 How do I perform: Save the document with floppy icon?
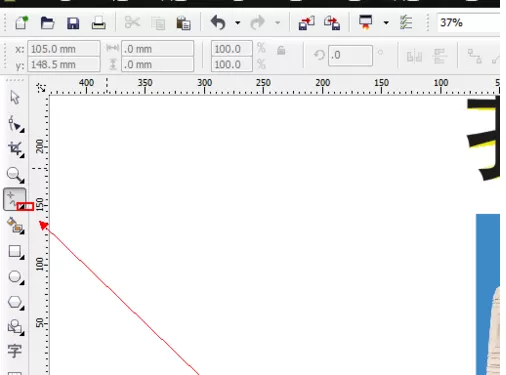point(73,23)
